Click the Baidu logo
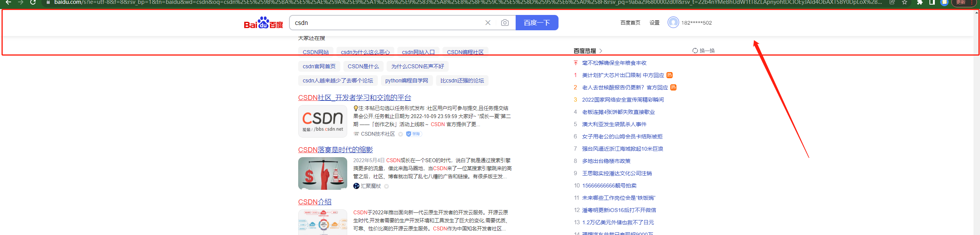The height and width of the screenshot is (235, 980). 263,23
